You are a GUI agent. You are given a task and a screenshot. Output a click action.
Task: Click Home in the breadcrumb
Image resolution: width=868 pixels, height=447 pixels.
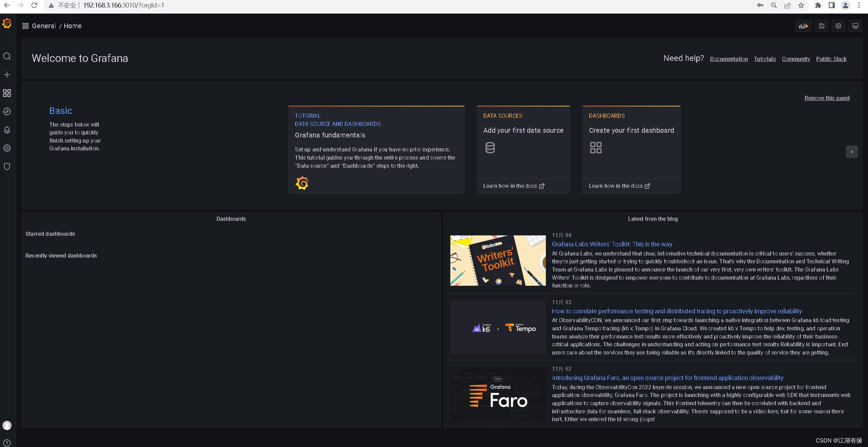pos(72,26)
